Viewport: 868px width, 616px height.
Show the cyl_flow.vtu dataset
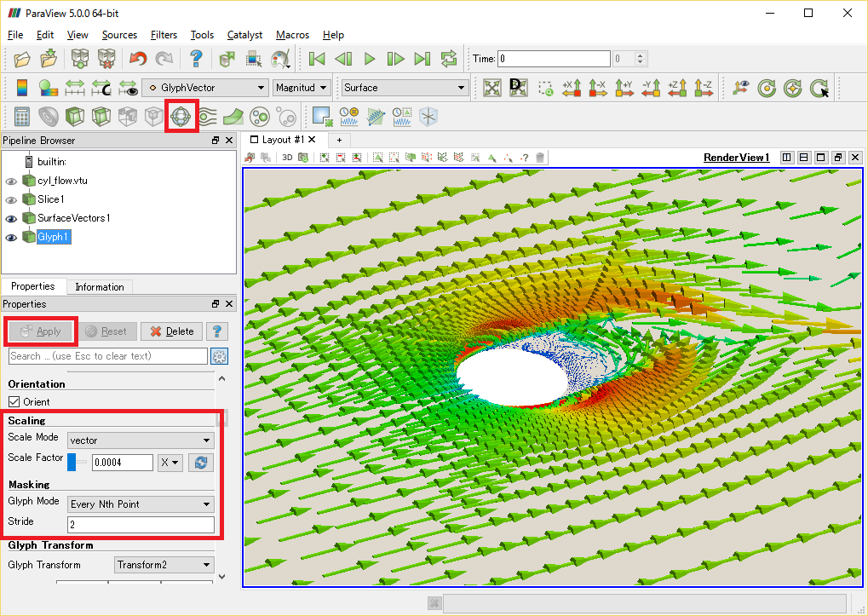click(x=10, y=181)
